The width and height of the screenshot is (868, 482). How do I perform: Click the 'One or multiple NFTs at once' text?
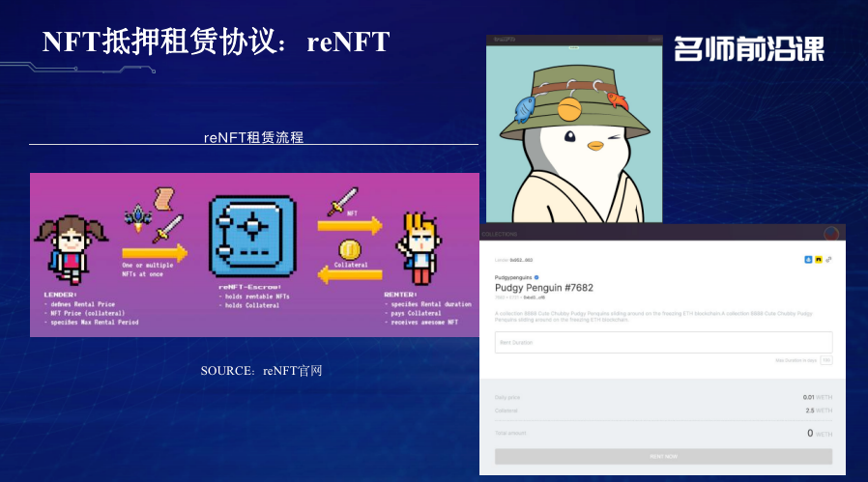click(148, 269)
